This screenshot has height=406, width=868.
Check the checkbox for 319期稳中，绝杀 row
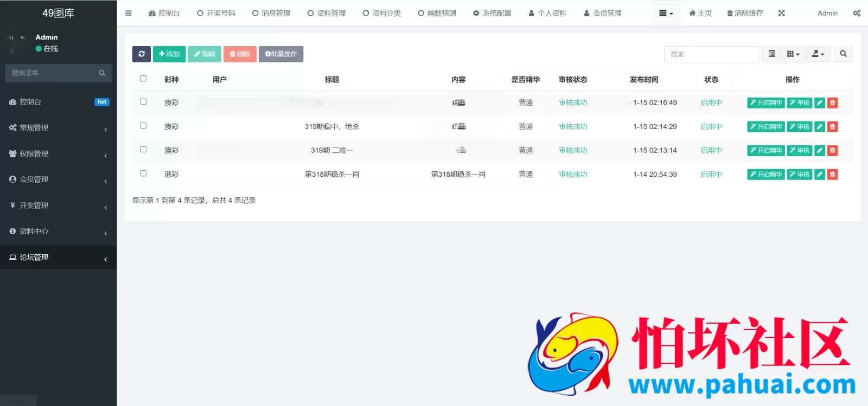click(x=143, y=126)
